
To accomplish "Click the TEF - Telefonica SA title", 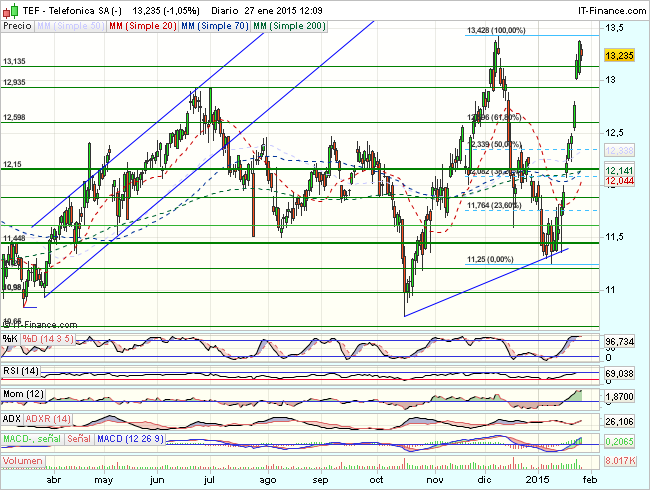I will pos(64,9).
